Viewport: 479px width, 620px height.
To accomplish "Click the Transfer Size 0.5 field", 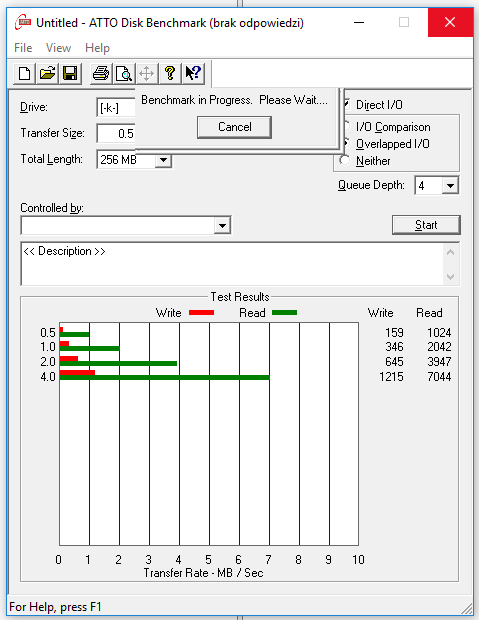I will [x=116, y=133].
